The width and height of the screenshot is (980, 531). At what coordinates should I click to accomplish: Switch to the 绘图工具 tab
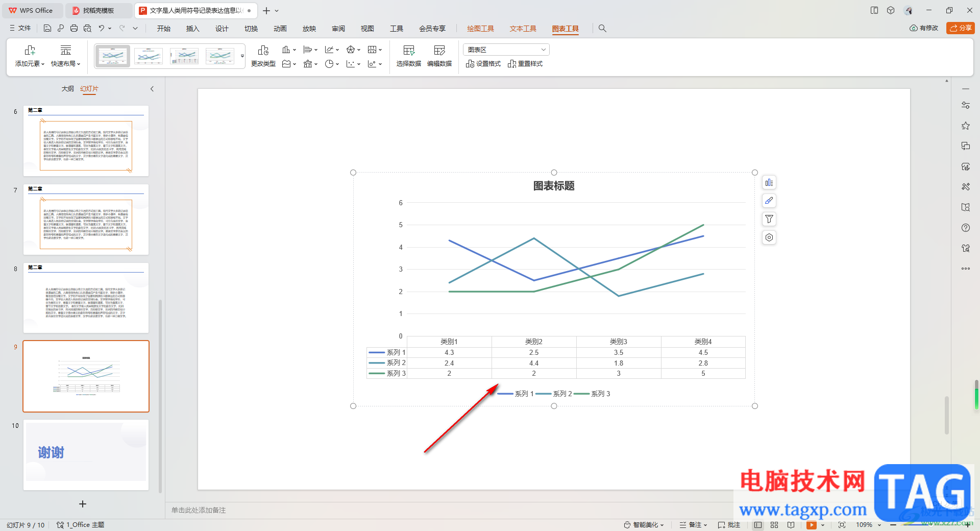pos(480,29)
